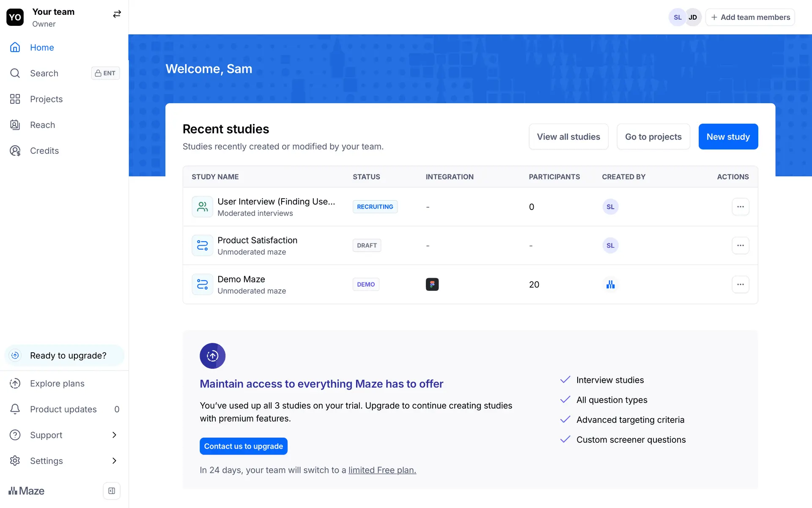Screen dimensions: 812x508
Task: Open the Product Satisfaction study row
Action: coord(257,240)
